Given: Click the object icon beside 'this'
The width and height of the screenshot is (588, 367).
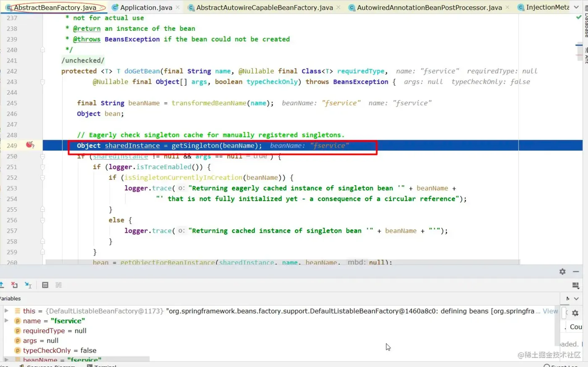Looking at the screenshot, I should point(18,311).
